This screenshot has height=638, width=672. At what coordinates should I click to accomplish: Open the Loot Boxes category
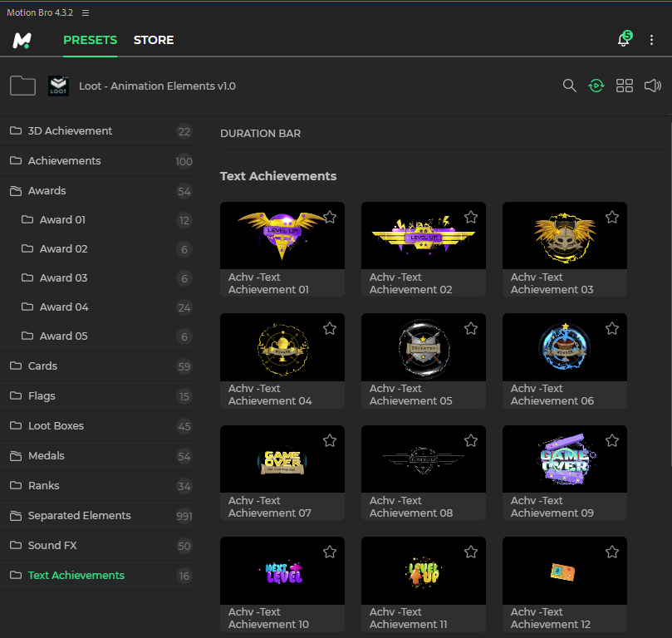(98, 426)
